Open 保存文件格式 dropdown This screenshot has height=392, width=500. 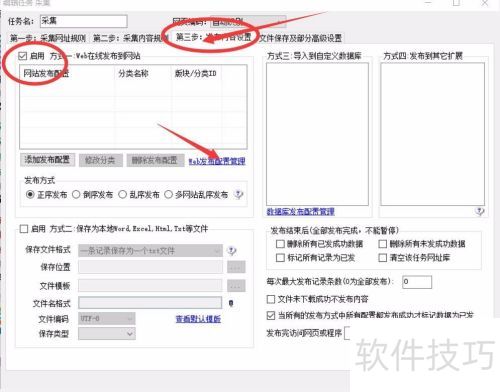click(x=150, y=251)
